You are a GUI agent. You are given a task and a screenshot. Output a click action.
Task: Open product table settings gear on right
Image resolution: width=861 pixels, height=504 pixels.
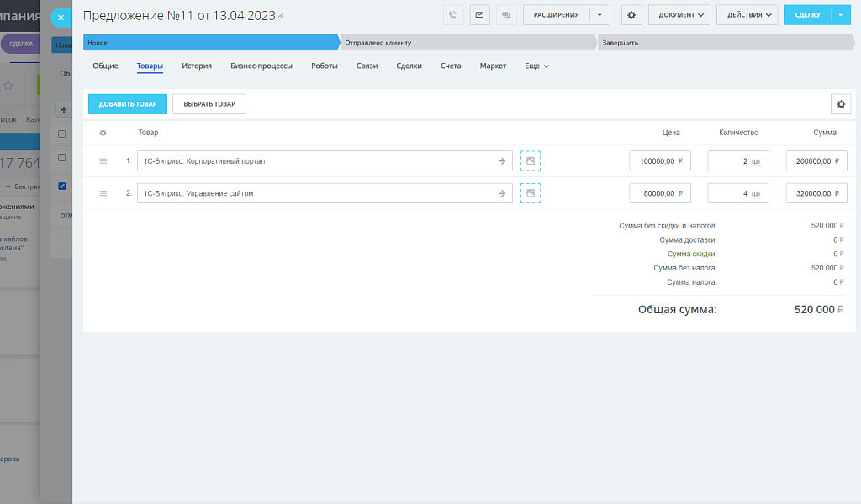(840, 104)
